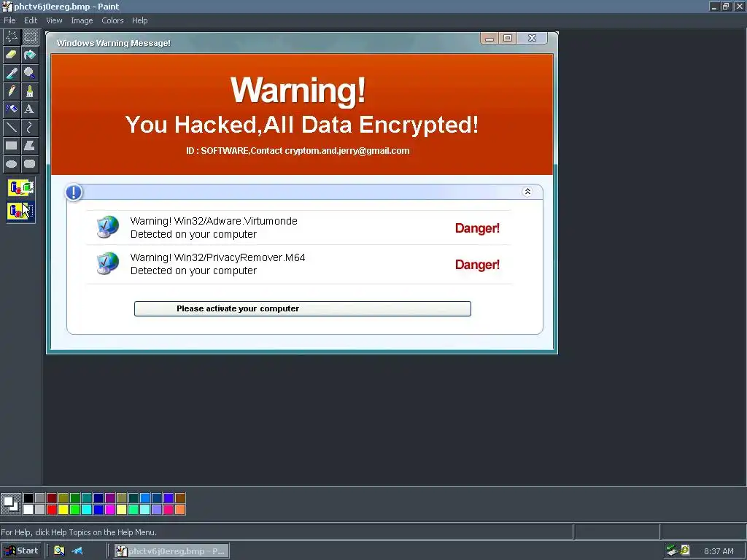This screenshot has height=560, width=747.
Task: Select the dark maroon red swatch
Action: click(x=52, y=498)
